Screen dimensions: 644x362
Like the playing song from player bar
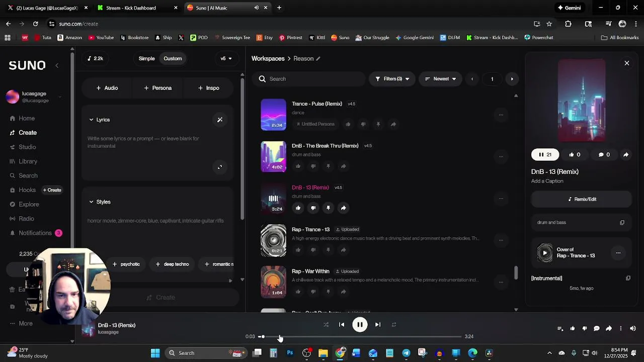click(573, 329)
